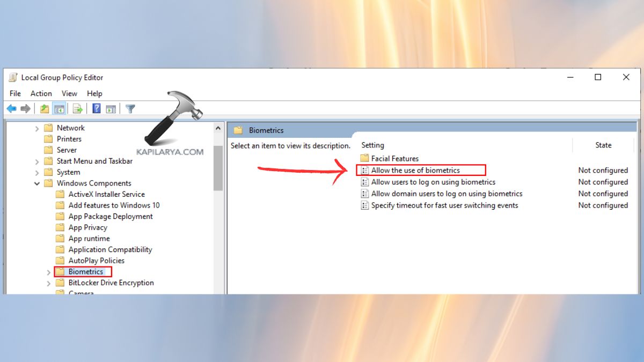
Task: Click the Filter toolbar icon
Action: pos(129,108)
